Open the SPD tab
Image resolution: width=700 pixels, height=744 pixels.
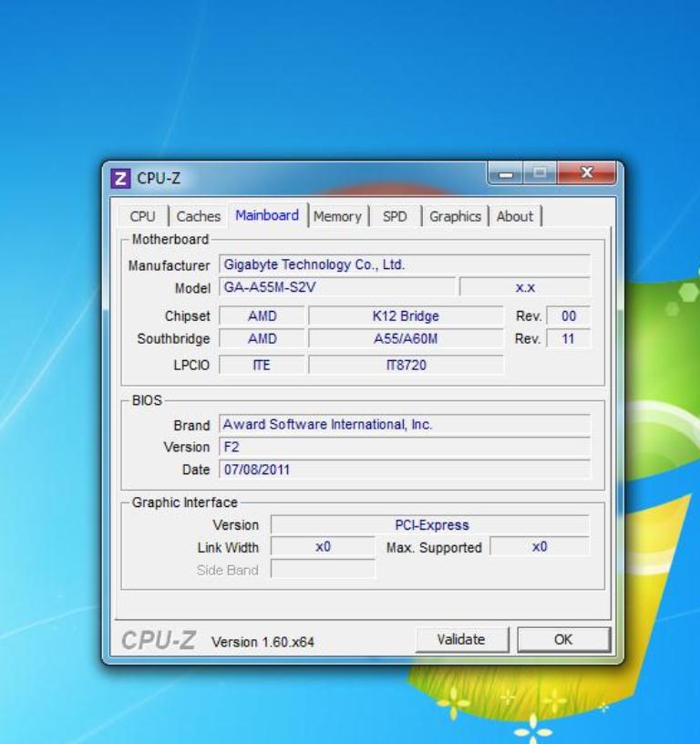(x=395, y=216)
